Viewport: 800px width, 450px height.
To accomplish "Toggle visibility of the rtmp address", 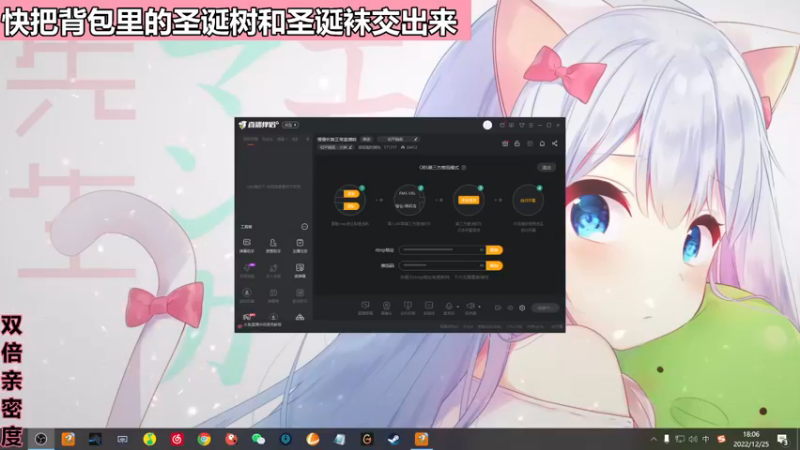I will coord(481,250).
